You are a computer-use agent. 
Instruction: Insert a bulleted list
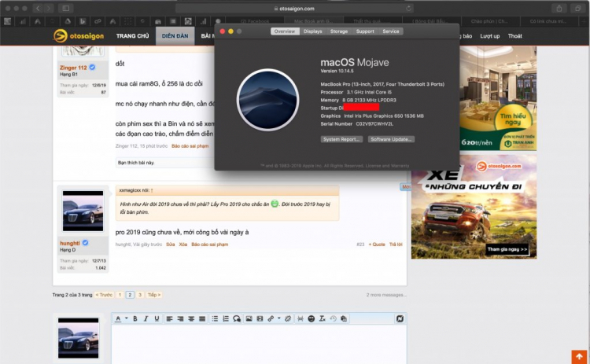point(215,318)
